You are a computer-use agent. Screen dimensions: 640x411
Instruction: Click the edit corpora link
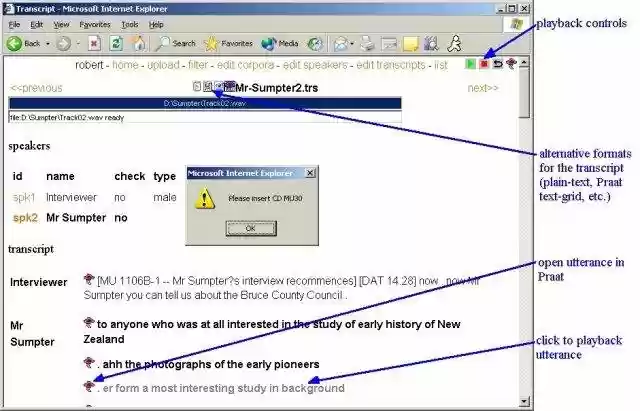coord(245,65)
